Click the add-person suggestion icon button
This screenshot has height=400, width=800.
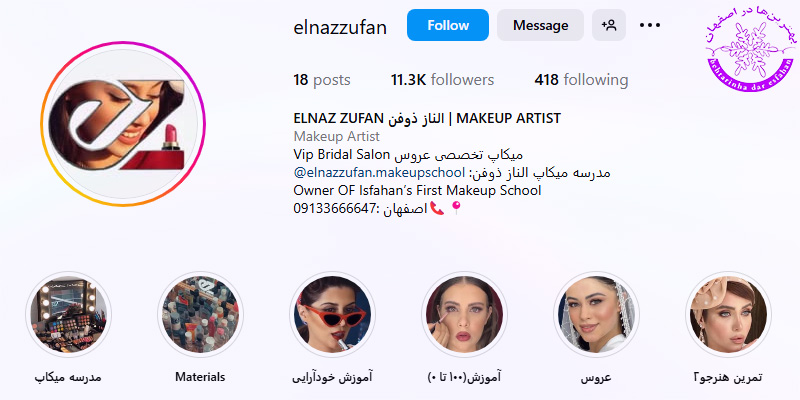click(609, 25)
